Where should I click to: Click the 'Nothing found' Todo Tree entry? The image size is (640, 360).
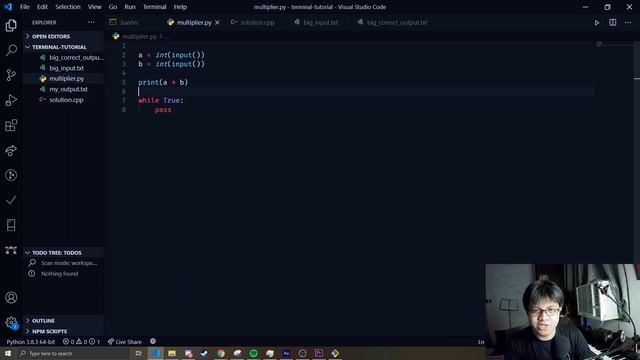(59, 273)
